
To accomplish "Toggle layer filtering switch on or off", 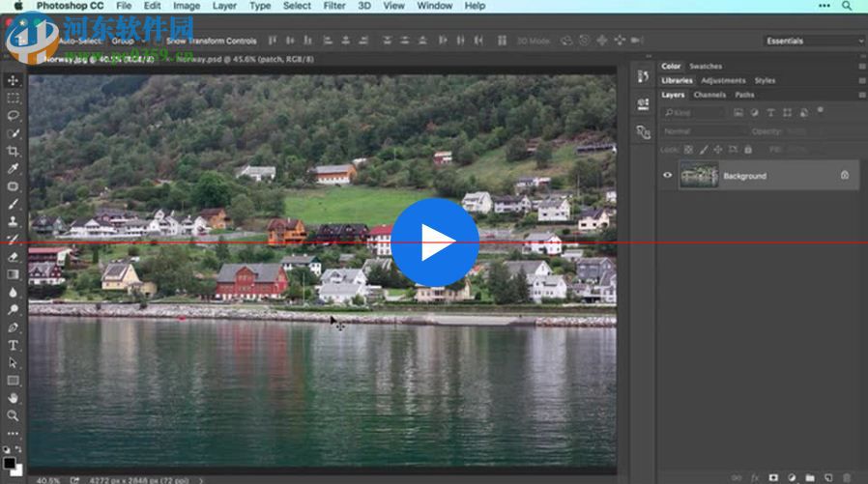I will pos(821,111).
